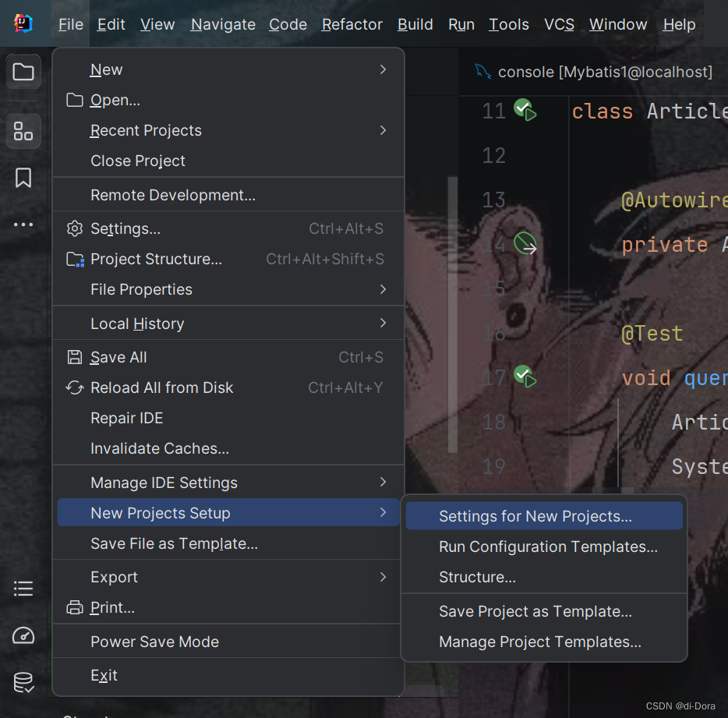Select Run Configuration Templates...
The image size is (728, 718).
pos(544,546)
